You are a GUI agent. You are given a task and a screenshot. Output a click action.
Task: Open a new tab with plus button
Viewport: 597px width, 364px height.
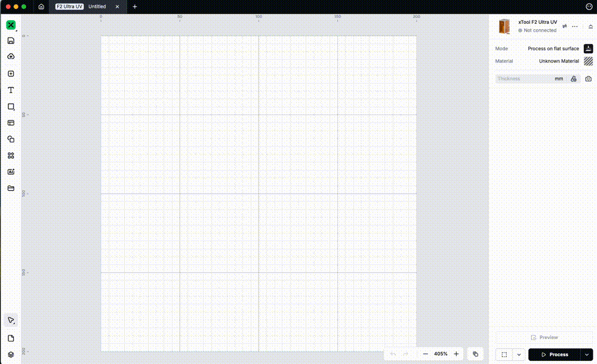[135, 7]
